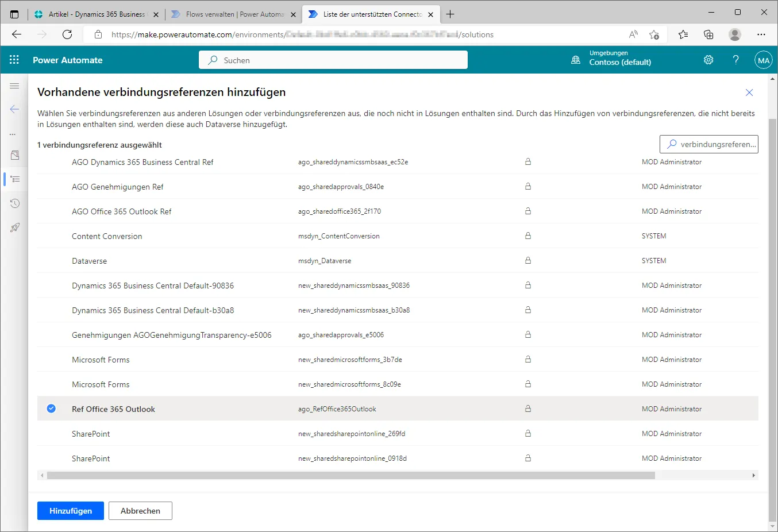Switch to Flows verwalten Power Automate tab
This screenshot has height=532, width=778.
coord(234,14)
